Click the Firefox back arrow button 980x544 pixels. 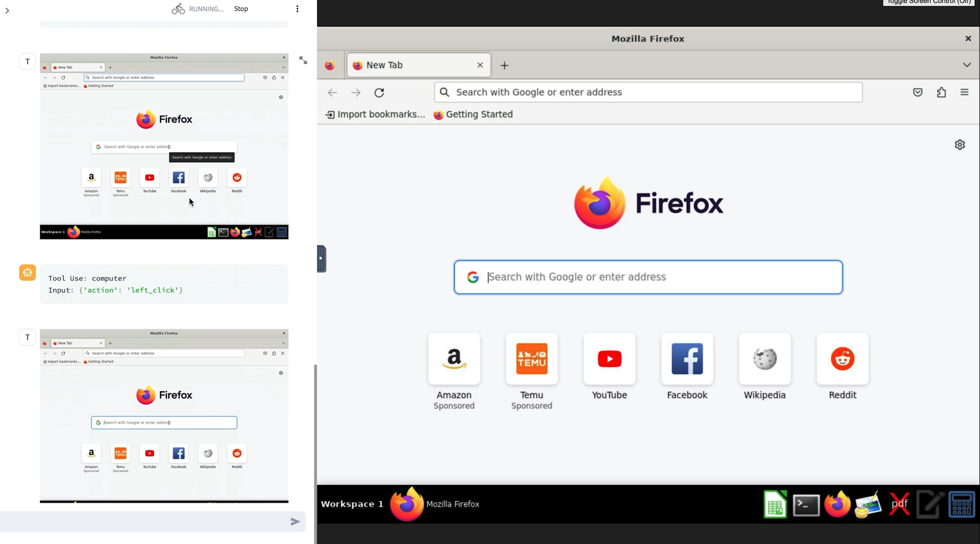[333, 93]
